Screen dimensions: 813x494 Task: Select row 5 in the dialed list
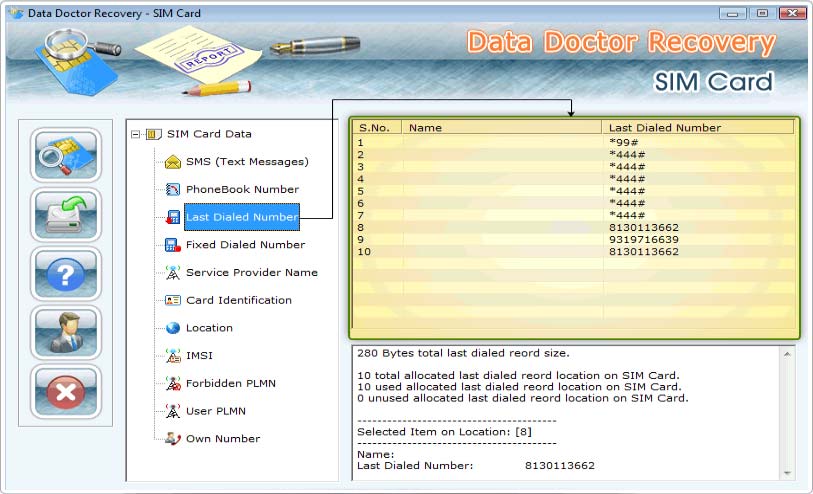tap(573, 191)
